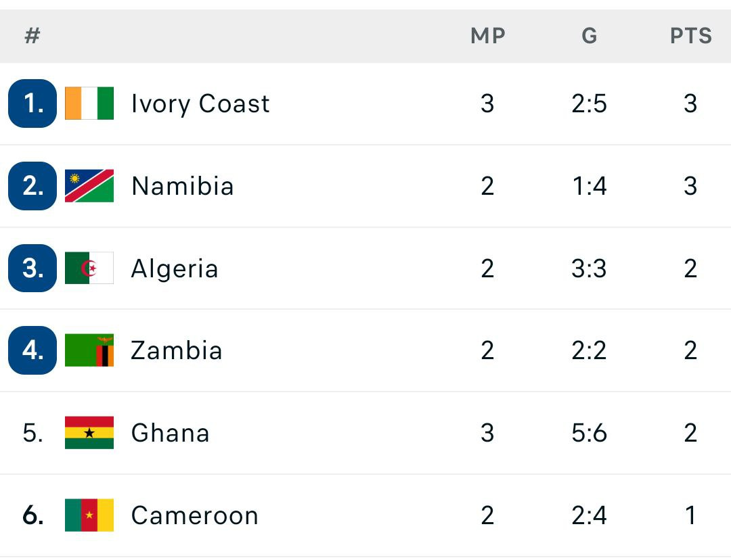Open the Ivory Coast team link
Screen dimensions: 731x560
200,103
